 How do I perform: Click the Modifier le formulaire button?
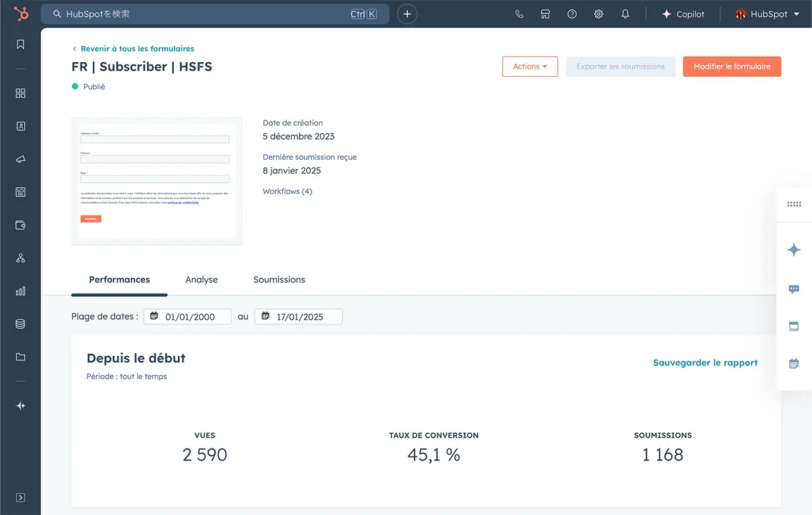pos(731,67)
